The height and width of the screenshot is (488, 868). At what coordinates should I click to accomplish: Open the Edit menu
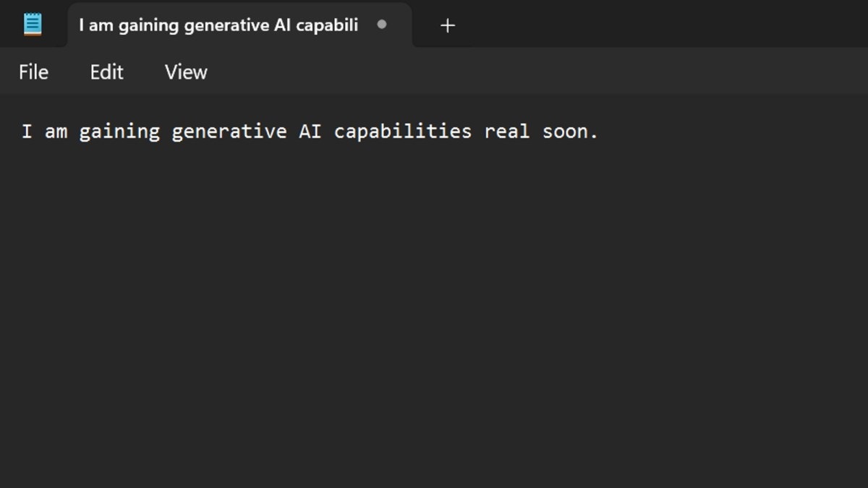pyautogui.click(x=106, y=72)
